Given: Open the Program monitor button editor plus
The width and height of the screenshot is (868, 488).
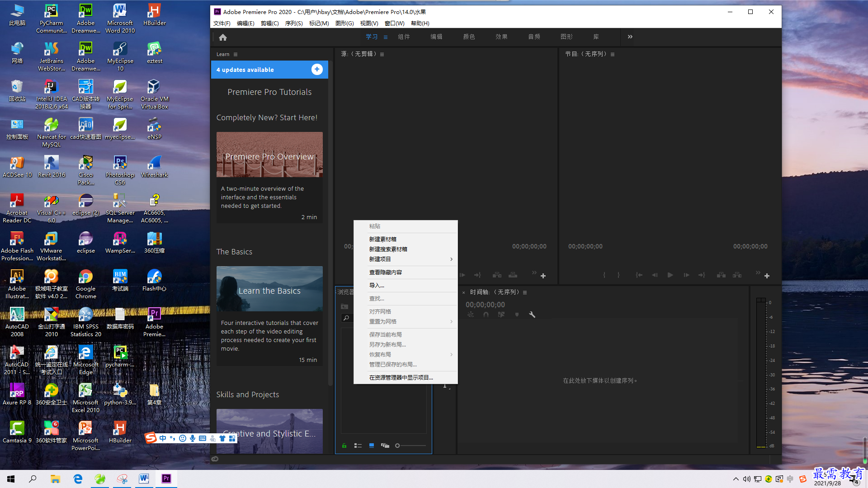Looking at the screenshot, I should [x=767, y=276].
